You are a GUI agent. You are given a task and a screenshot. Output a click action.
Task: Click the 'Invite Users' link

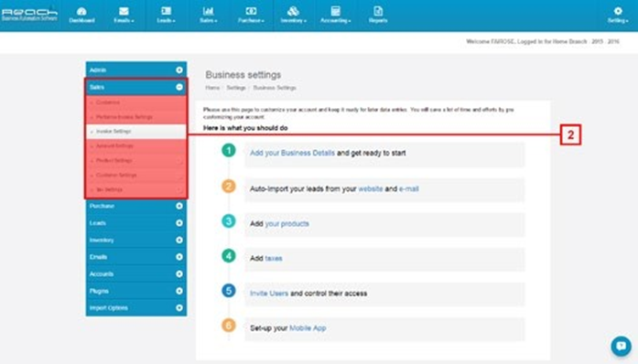pyautogui.click(x=269, y=294)
